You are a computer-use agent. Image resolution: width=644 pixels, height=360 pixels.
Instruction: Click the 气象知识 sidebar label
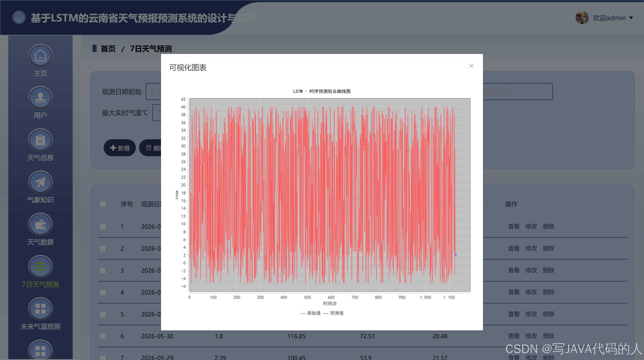[40, 200]
